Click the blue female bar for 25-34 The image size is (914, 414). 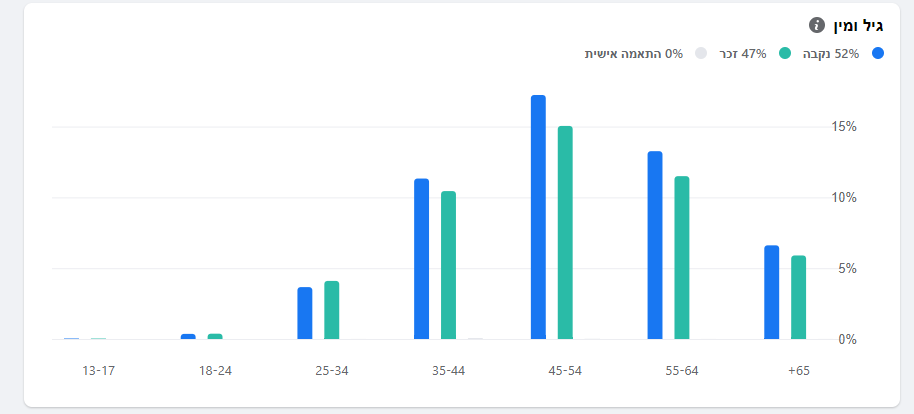(x=304, y=314)
